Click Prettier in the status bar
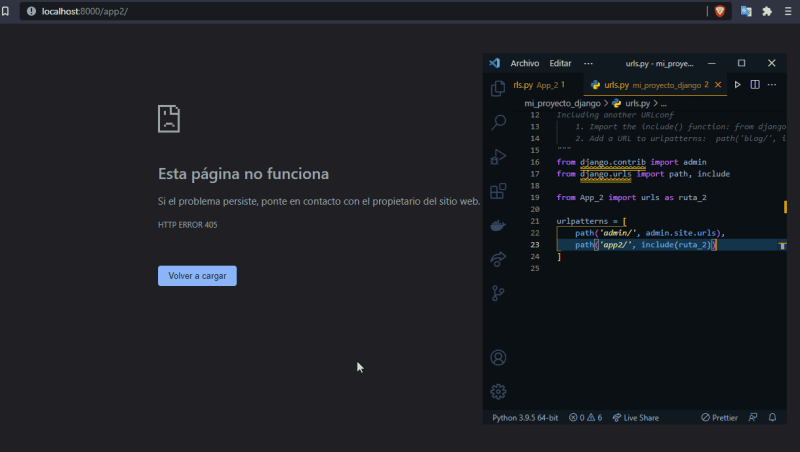Screen dimensions: 800x452 coord(719,417)
